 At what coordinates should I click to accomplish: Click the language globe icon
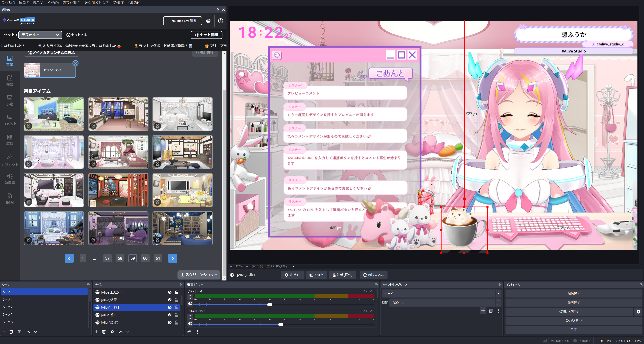click(208, 21)
